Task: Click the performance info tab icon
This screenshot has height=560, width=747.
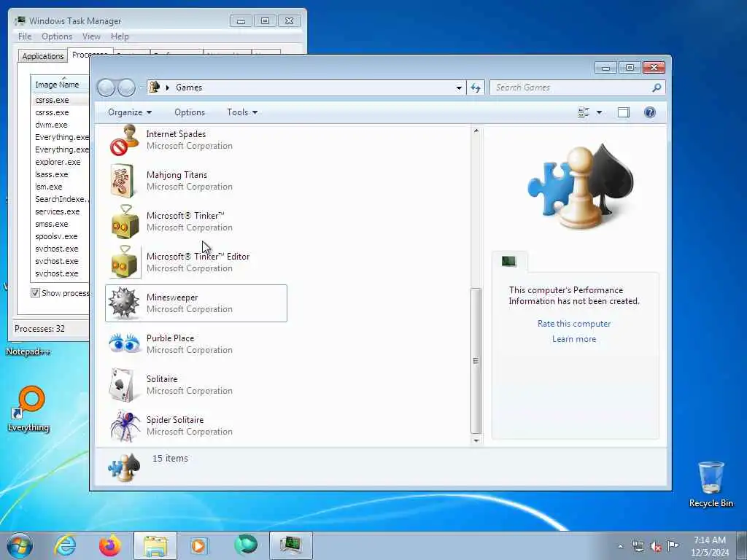Action: (508, 261)
